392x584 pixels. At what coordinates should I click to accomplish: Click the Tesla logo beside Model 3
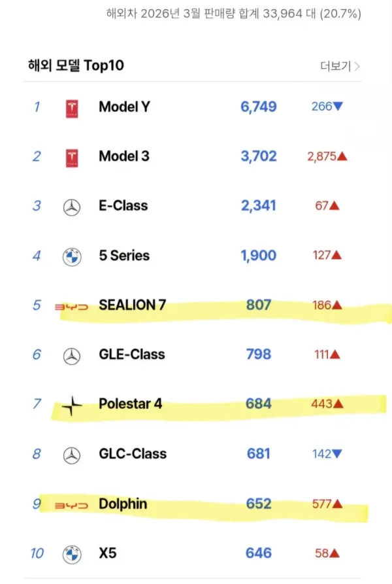(73, 158)
